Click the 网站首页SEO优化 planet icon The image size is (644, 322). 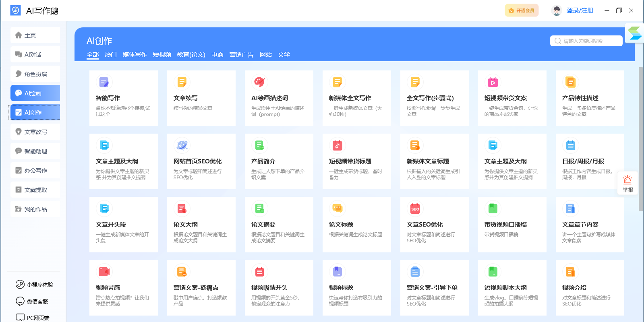182,145
